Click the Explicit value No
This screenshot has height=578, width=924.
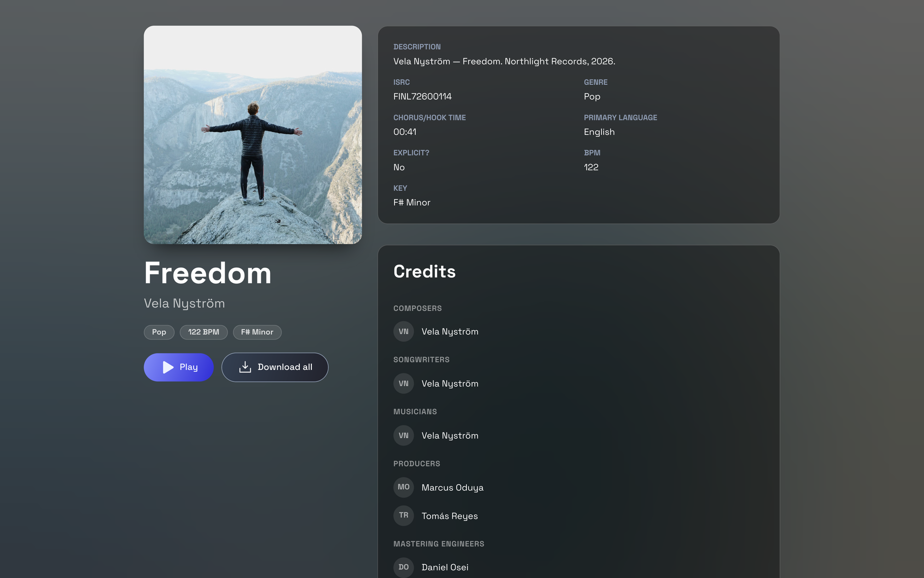click(399, 167)
